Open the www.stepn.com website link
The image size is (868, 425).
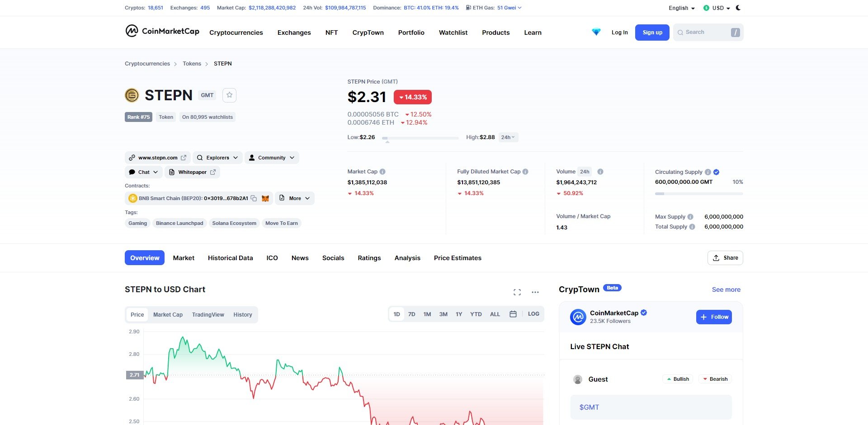click(x=157, y=158)
